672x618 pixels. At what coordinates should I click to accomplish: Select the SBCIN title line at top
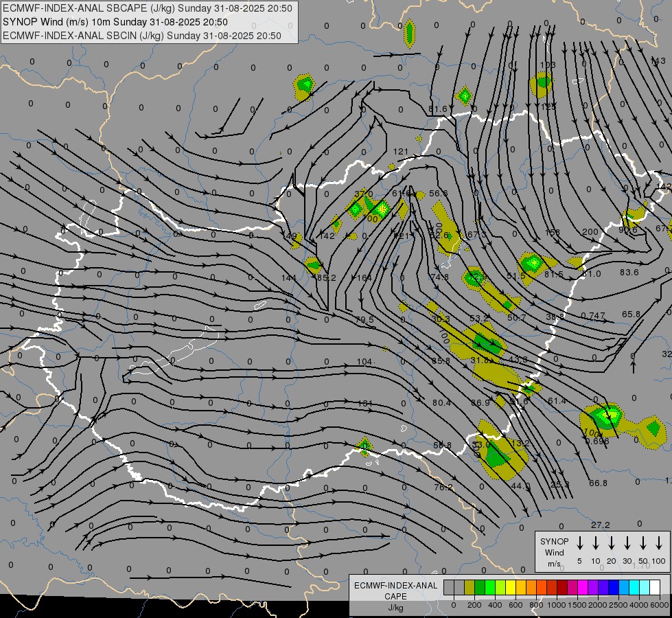point(142,36)
